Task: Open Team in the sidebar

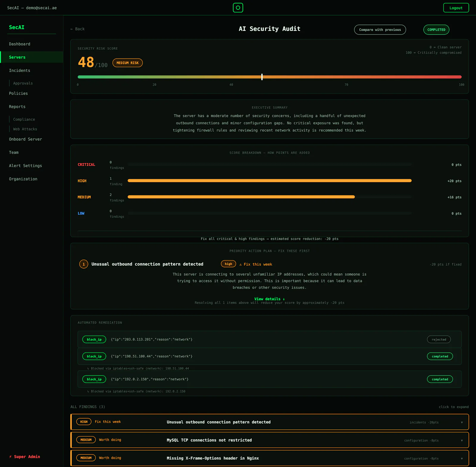Action: click(14, 153)
